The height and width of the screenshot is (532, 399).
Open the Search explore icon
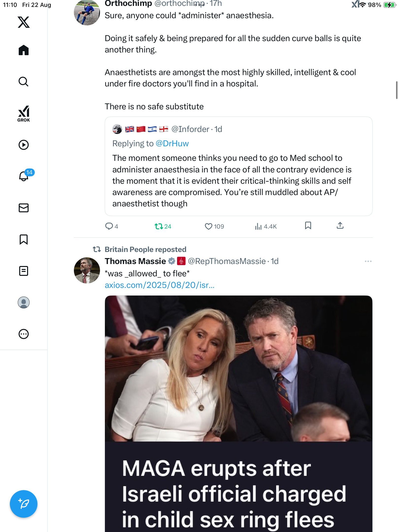pyautogui.click(x=24, y=82)
